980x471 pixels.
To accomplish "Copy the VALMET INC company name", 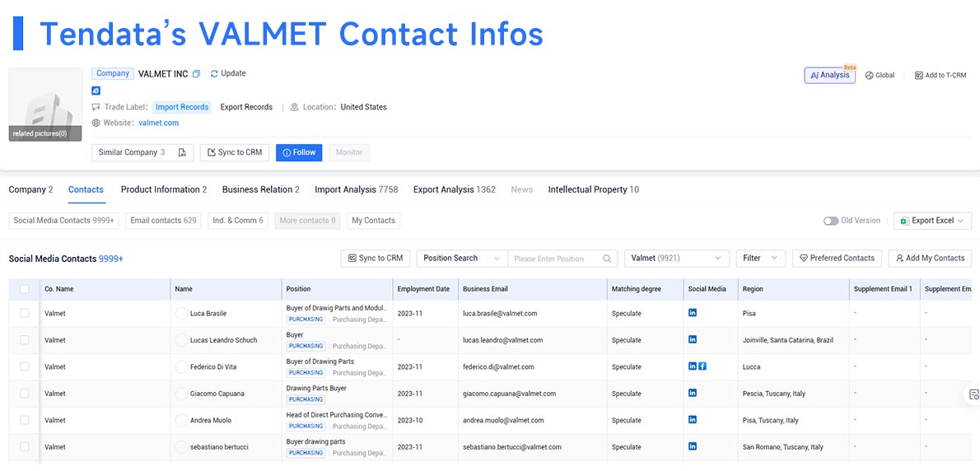I will point(196,74).
